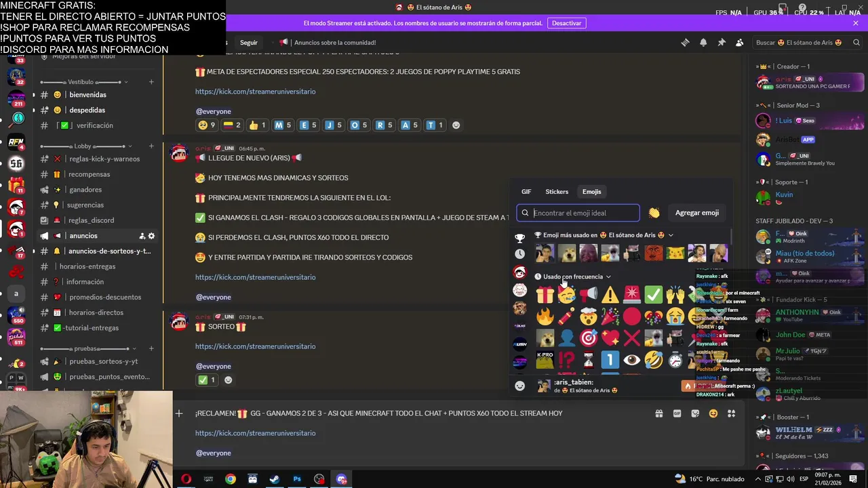Select the Emojis tab
This screenshot has height=488, width=868.
[x=591, y=192]
